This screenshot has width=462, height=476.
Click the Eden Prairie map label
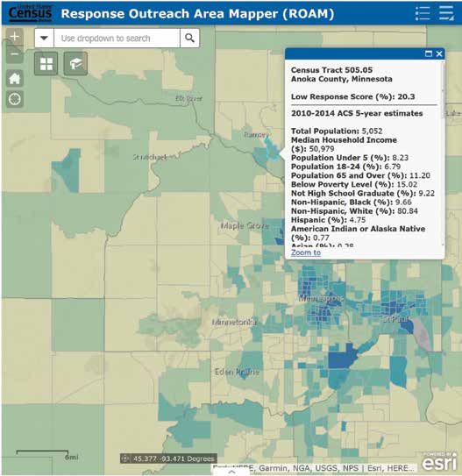[x=237, y=372]
